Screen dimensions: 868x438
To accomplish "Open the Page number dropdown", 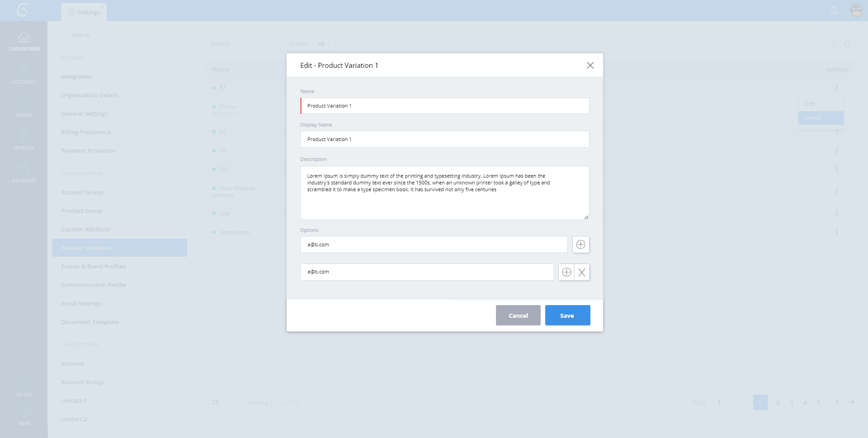I will pos(727,402).
